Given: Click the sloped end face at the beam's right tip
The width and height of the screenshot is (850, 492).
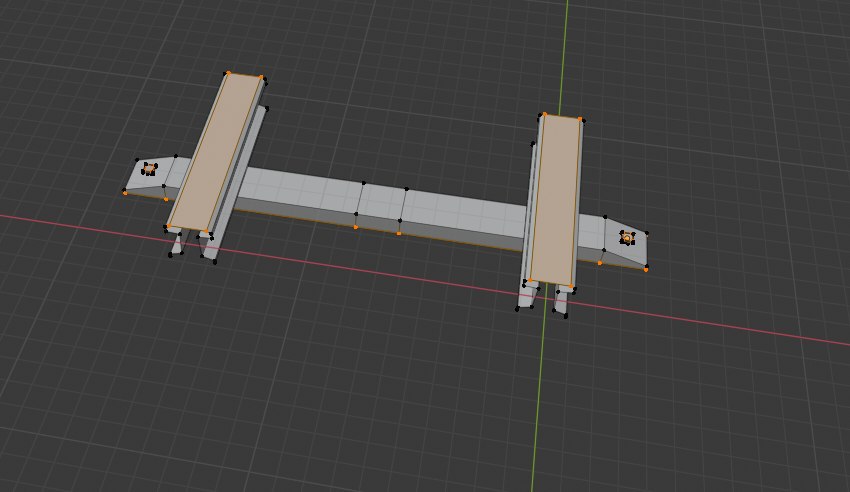Looking at the screenshot, I should point(627,244).
